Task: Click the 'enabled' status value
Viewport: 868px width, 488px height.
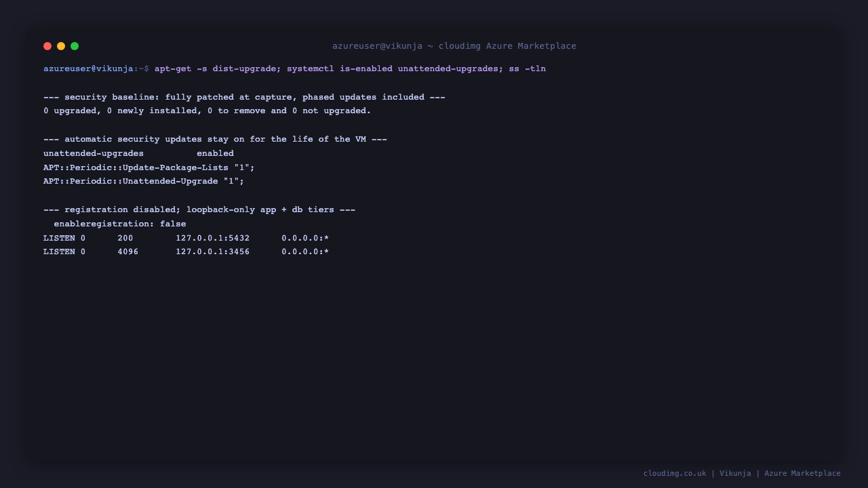Action: pos(215,153)
